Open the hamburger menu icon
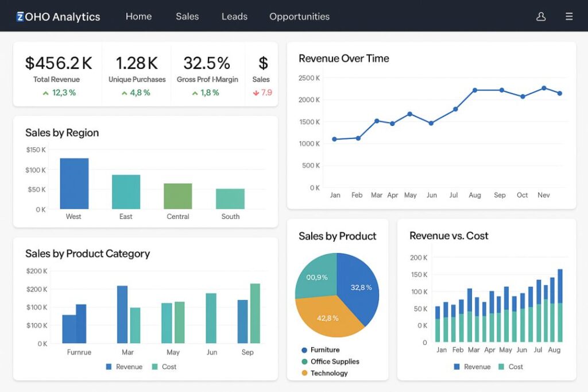This screenshot has width=588, height=392. 569,17
